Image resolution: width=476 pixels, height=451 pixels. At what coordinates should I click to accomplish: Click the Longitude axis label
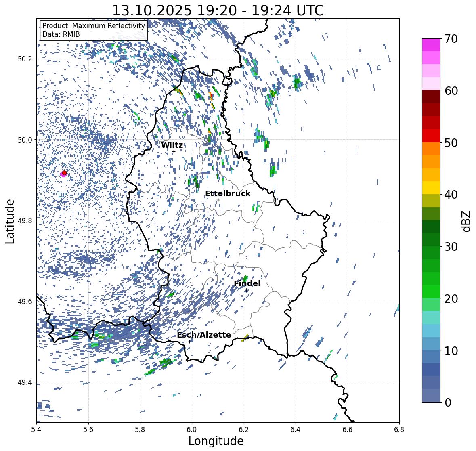pos(216,441)
